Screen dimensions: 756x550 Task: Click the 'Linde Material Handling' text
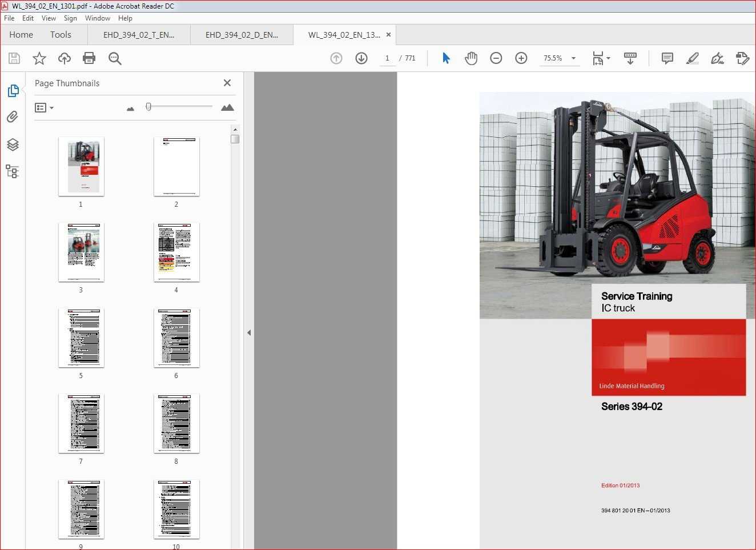coord(632,386)
